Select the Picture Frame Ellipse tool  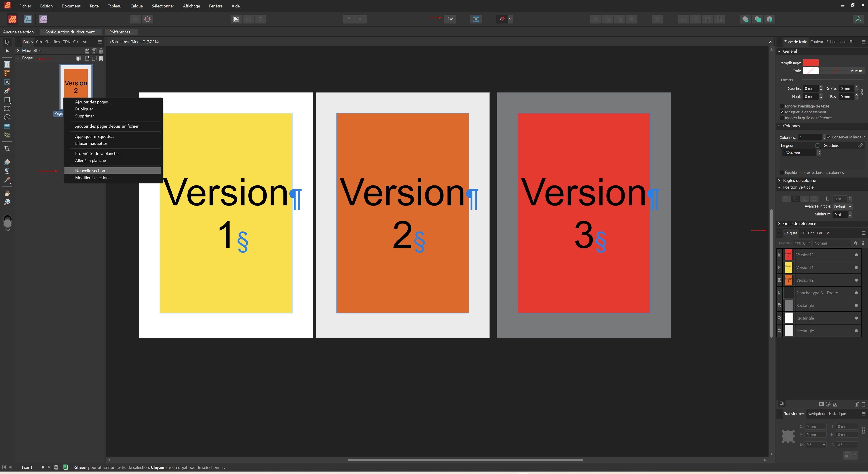click(x=7, y=117)
